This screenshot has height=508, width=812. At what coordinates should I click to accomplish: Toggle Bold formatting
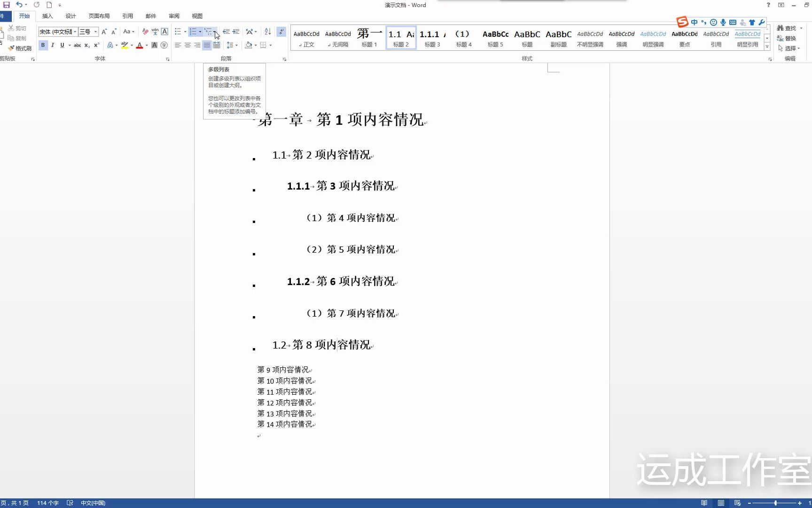tap(43, 45)
